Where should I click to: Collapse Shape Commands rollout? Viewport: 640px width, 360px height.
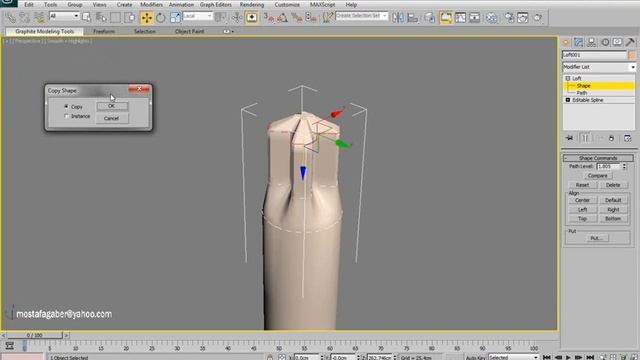point(598,158)
